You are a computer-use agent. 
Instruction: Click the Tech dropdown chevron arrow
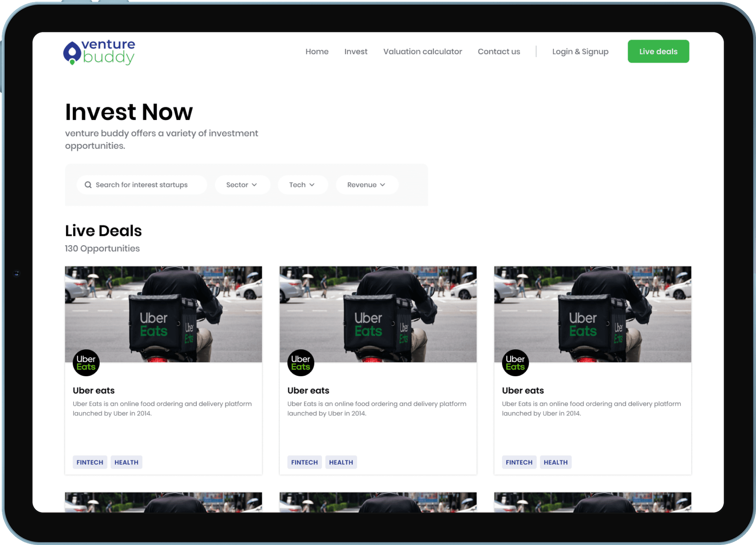coord(312,185)
